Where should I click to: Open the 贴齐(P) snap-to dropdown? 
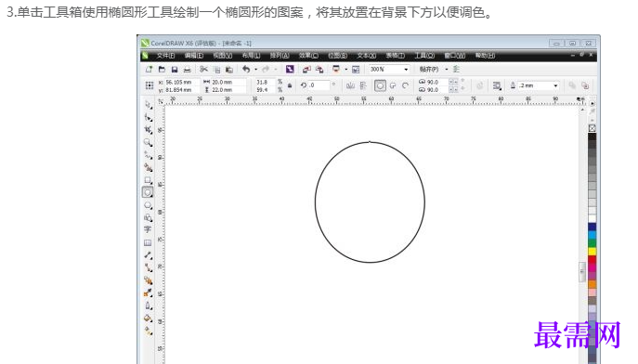pos(447,70)
